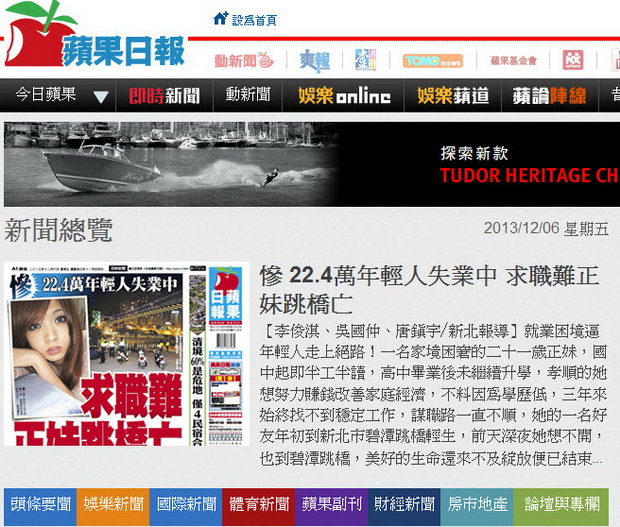The image size is (620, 527).
Task: Select the 論壇與專欄 tab
Action: [561, 506]
